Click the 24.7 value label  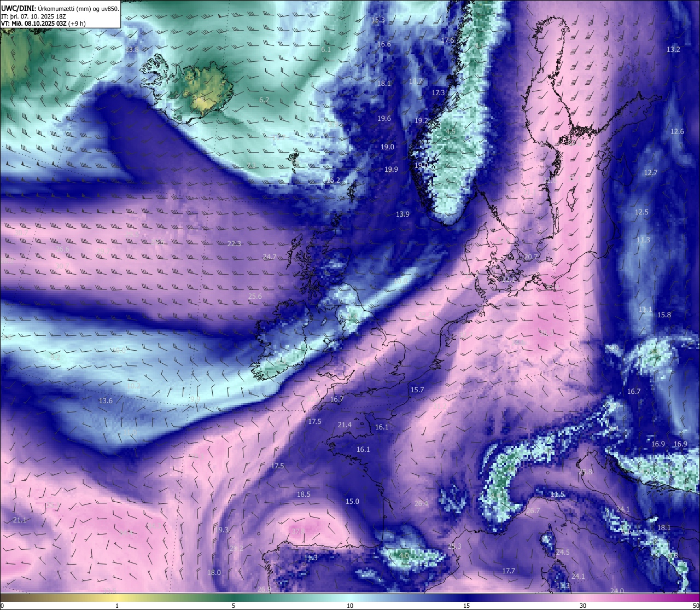pyautogui.click(x=270, y=257)
